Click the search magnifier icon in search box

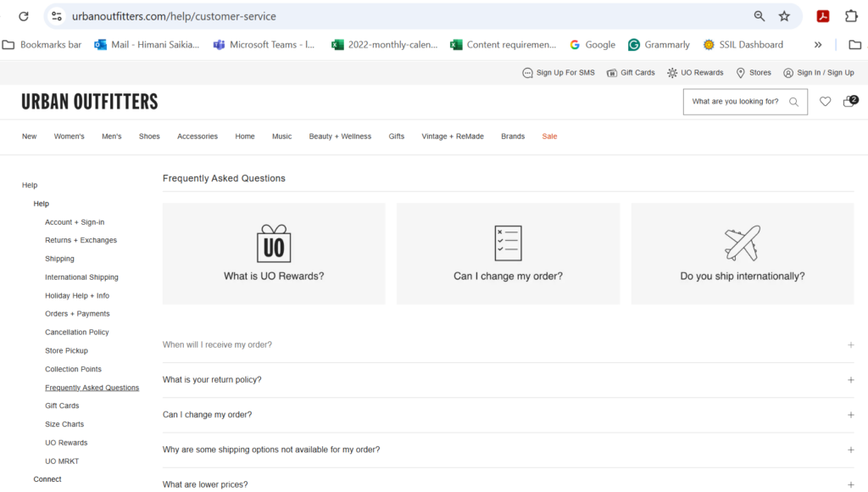tap(794, 102)
